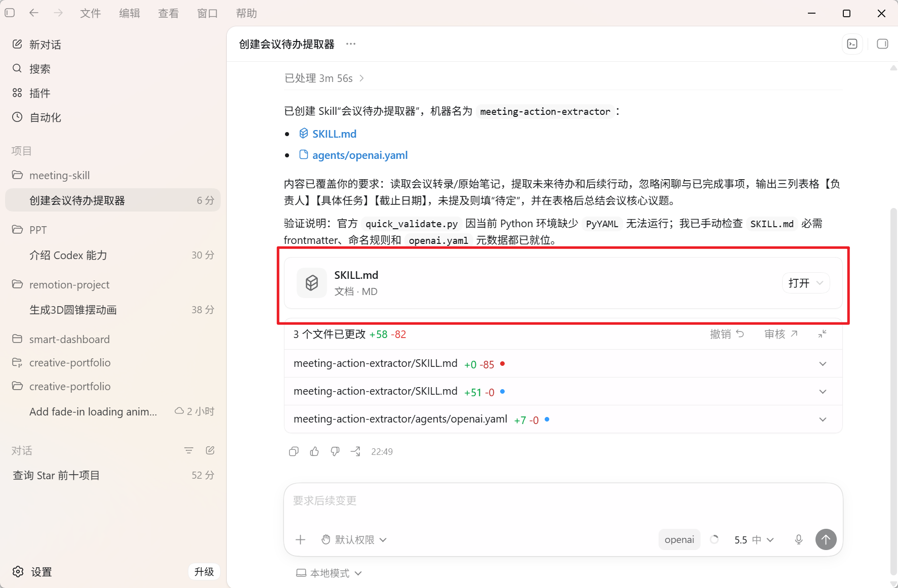The height and width of the screenshot is (588, 898).
Task: Open the meeting-skill project folder
Action: coord(113,175)
